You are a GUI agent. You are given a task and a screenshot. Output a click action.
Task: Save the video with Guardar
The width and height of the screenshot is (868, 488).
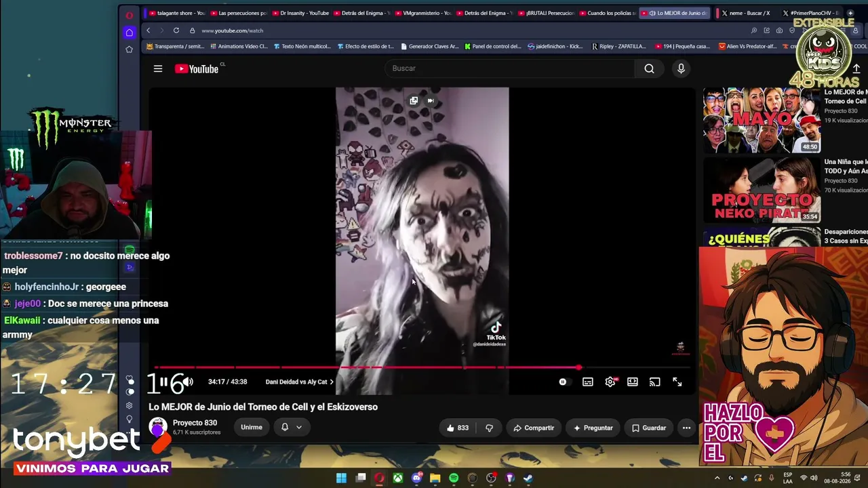point(649,428)
